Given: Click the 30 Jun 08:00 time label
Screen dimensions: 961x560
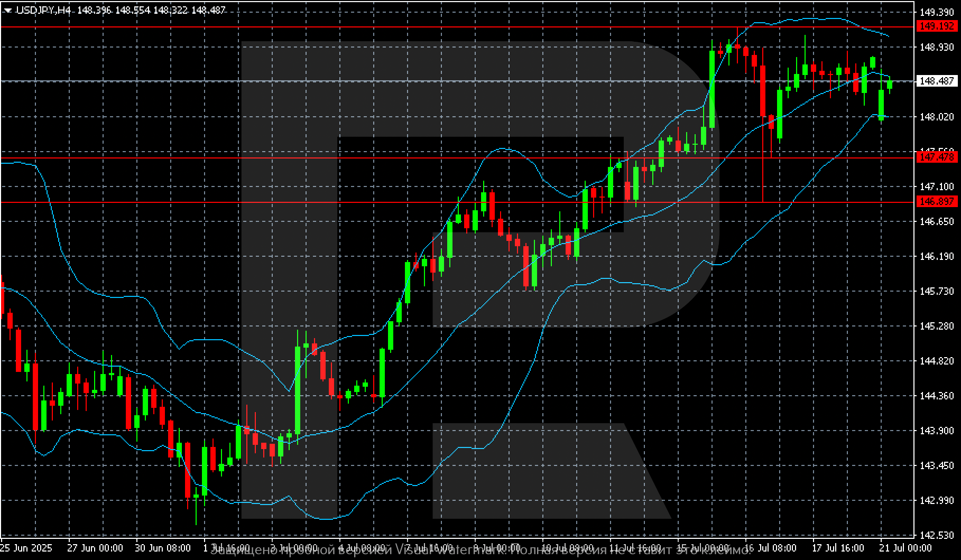Looking at the screenshot, I should point(163,548).
